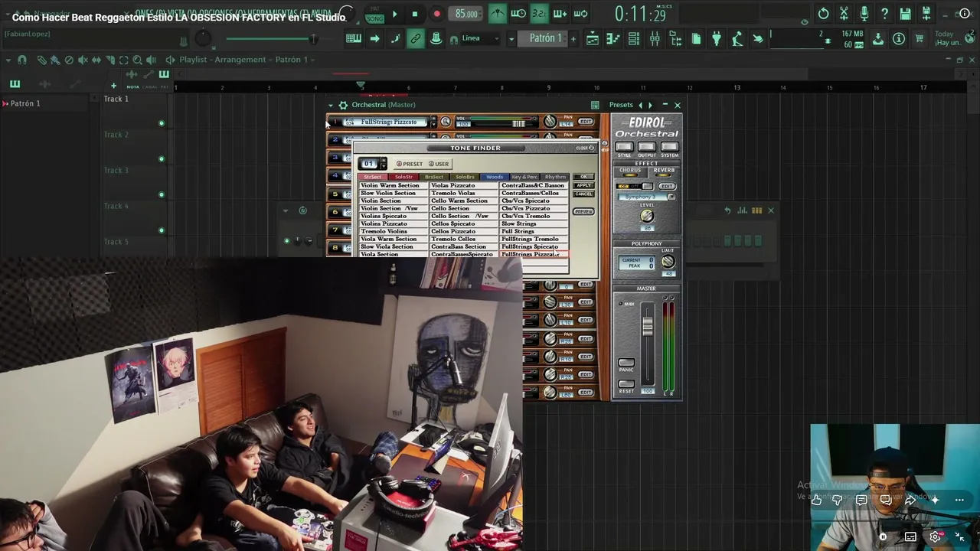Image resolution: width=980 pixels, height=551 pixels.
Task: Adjust the Master volume fader
Action: click(648, 326)
